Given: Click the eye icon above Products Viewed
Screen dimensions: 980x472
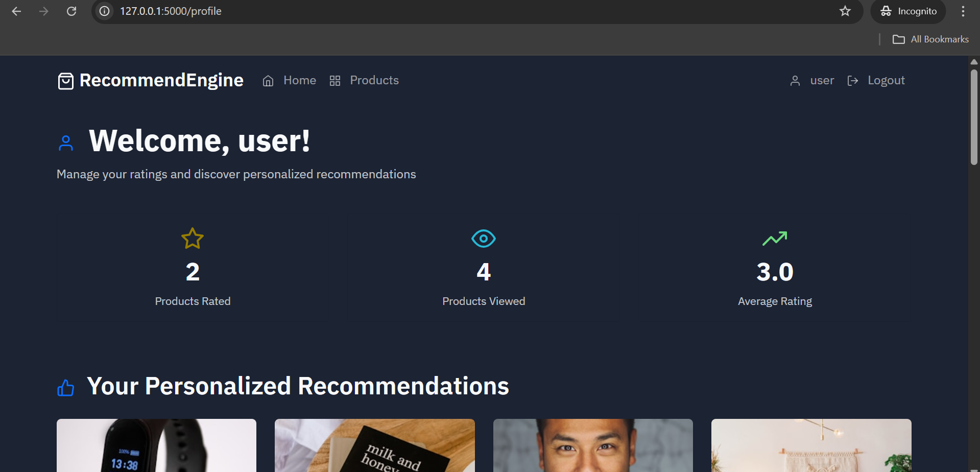Looking at the screenshot, I should click(x=484, y=239).
